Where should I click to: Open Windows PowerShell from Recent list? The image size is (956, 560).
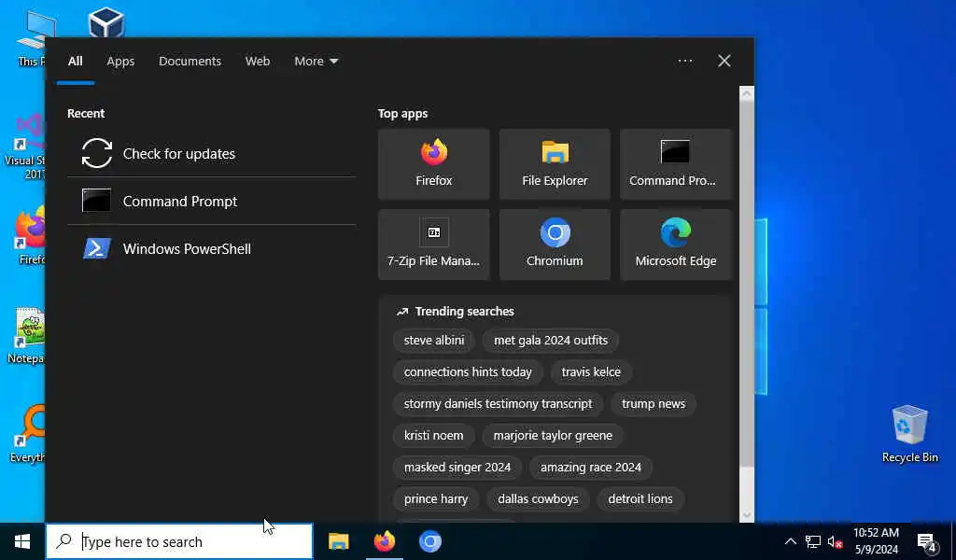(x=211, y=248)
